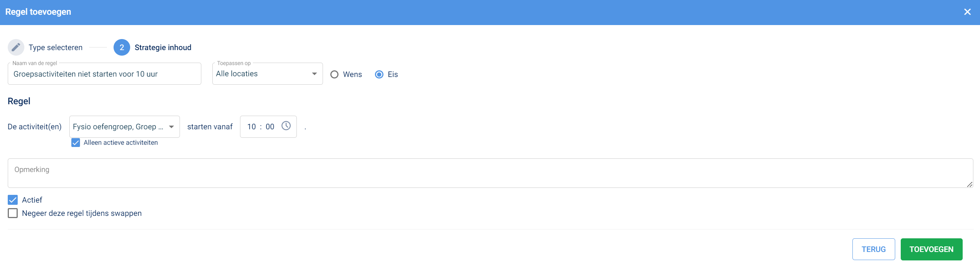Expand Alle locaties dropdown arrow
The image size is (980, 277).
tap(314, 74)
